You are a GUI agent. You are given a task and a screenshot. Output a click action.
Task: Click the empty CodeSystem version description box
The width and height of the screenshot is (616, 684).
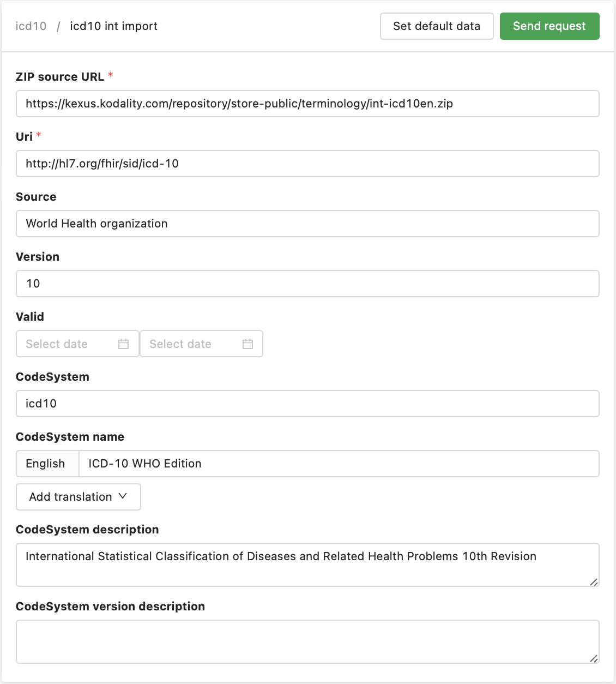pos(307,641)
